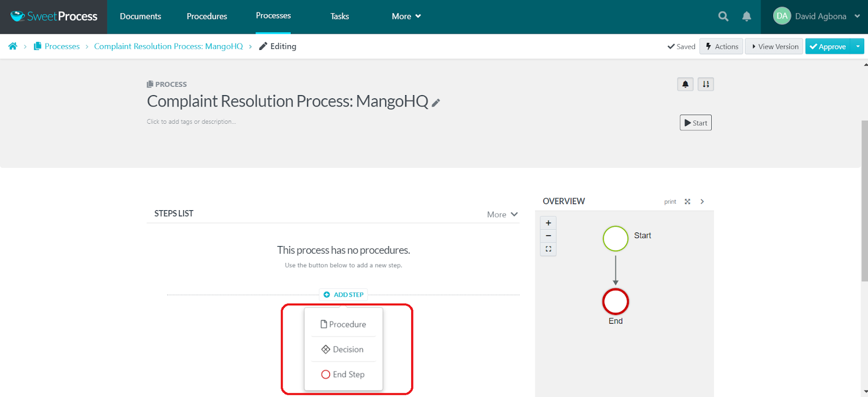Open the Actions menu

(722, 46)
